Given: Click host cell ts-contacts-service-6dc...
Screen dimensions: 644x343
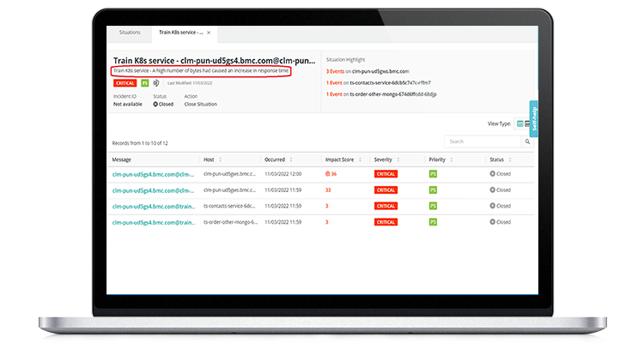Looking at the screenshot, I should pyautogui.click(x=229, y=206).
